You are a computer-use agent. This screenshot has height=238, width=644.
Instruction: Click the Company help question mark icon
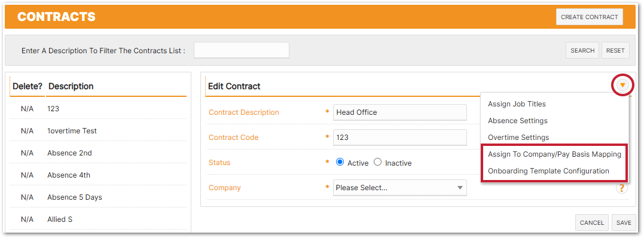(x=621, y=188)
